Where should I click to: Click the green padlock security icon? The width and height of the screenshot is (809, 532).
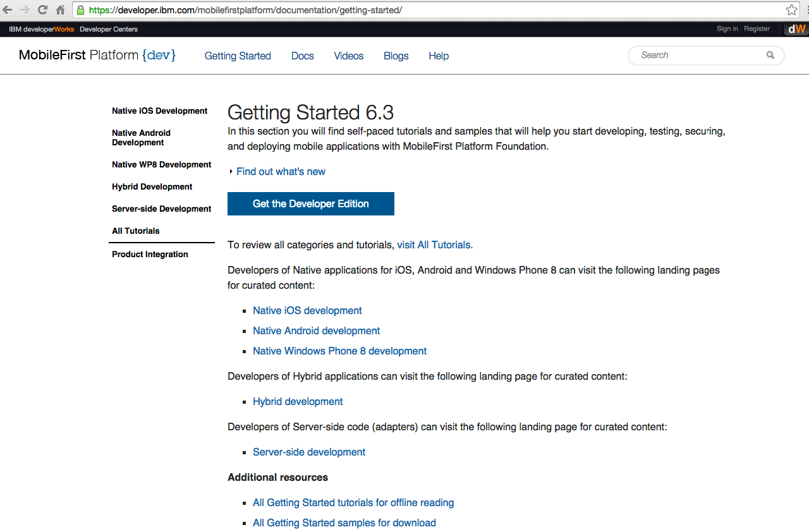pyautogui.click(x=80, y=10)
